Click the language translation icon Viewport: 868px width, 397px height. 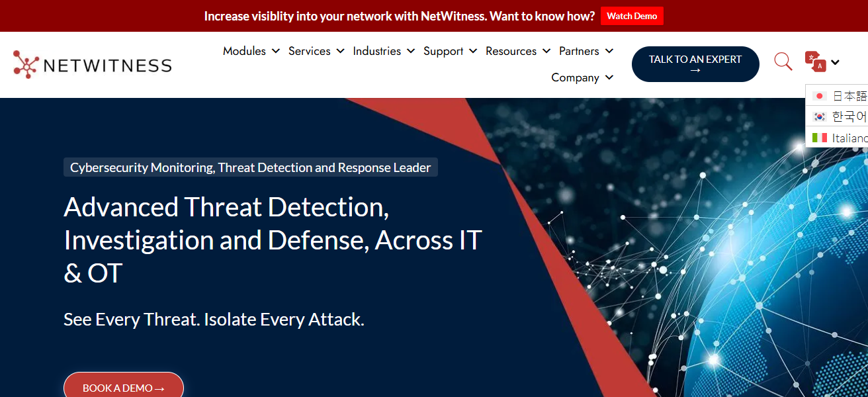(x=814, y=61)
